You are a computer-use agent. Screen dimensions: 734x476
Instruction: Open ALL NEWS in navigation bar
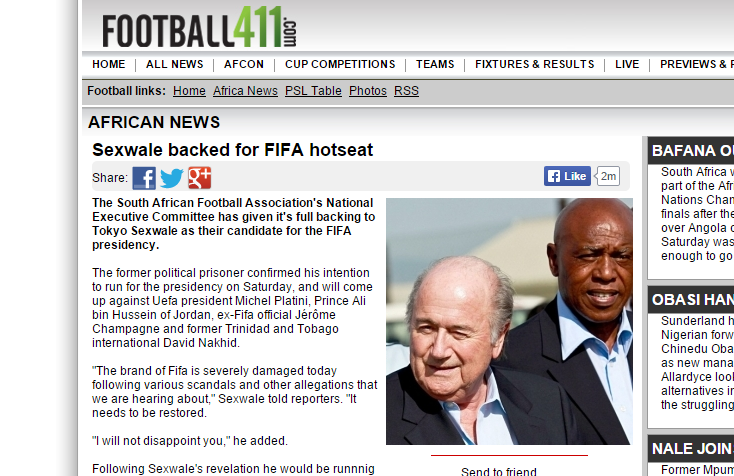[x=175, y=64]
